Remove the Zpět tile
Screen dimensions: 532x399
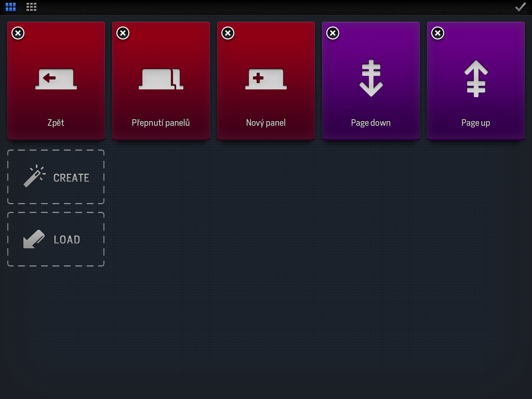(18, 33)
